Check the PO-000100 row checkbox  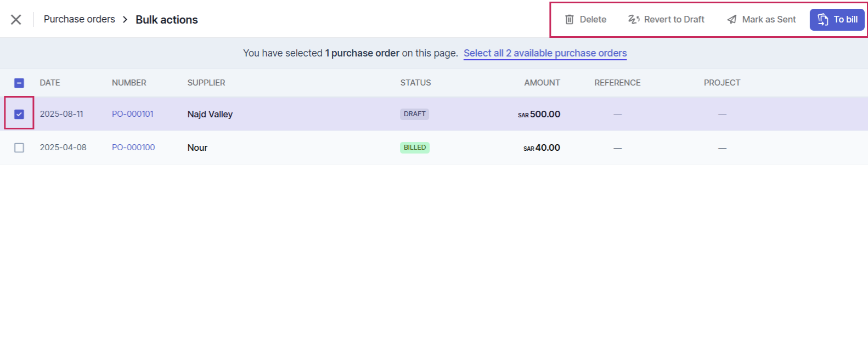[19, 147]
